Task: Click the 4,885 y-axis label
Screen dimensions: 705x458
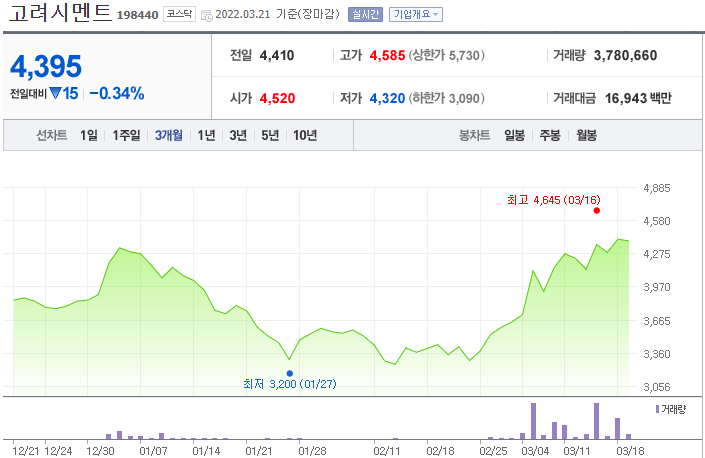Action: (657, 188)
